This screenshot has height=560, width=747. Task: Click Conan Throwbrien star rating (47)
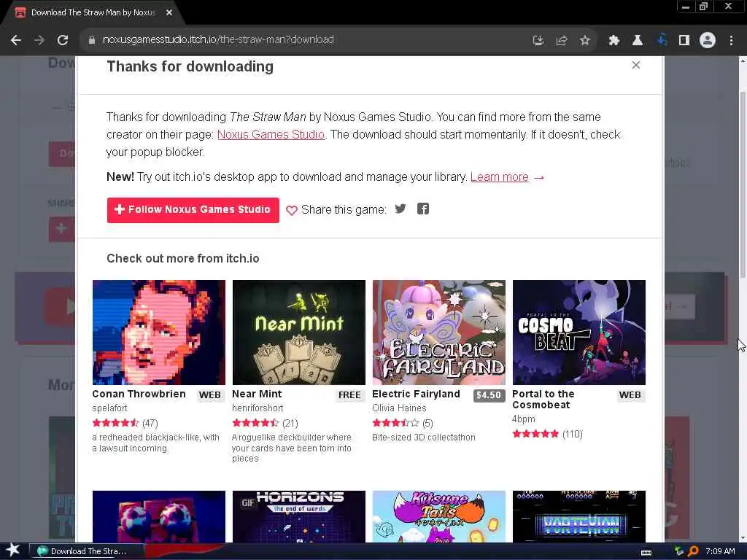click(x=125, y=424)
